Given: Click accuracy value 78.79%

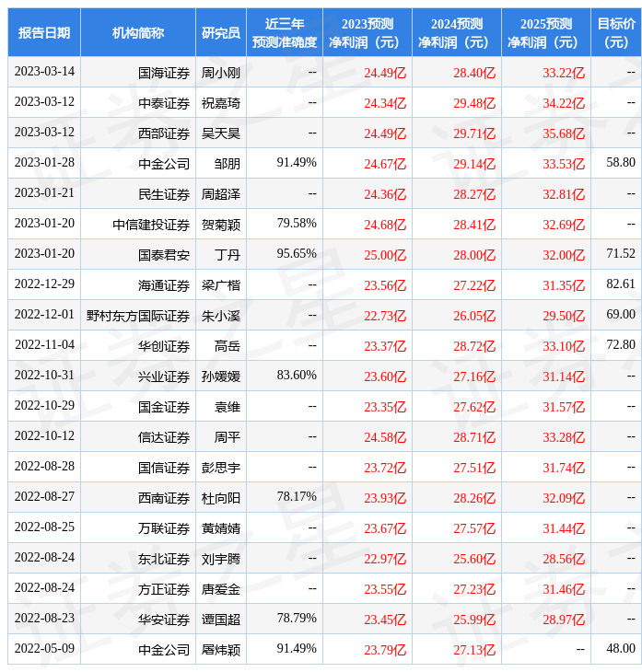Looking at the screenshot, I should click(x=297, y=619).
